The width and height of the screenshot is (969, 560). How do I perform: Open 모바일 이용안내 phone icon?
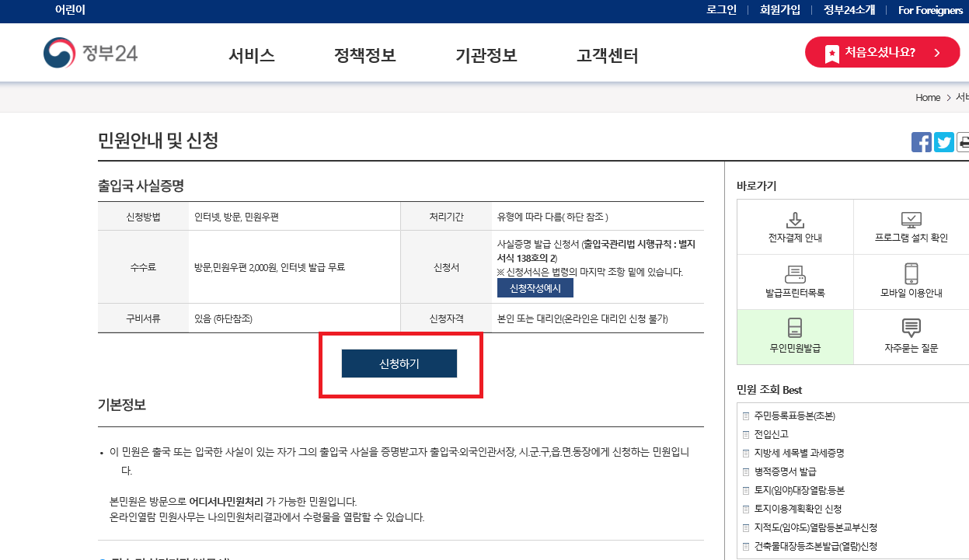point(911,274)
